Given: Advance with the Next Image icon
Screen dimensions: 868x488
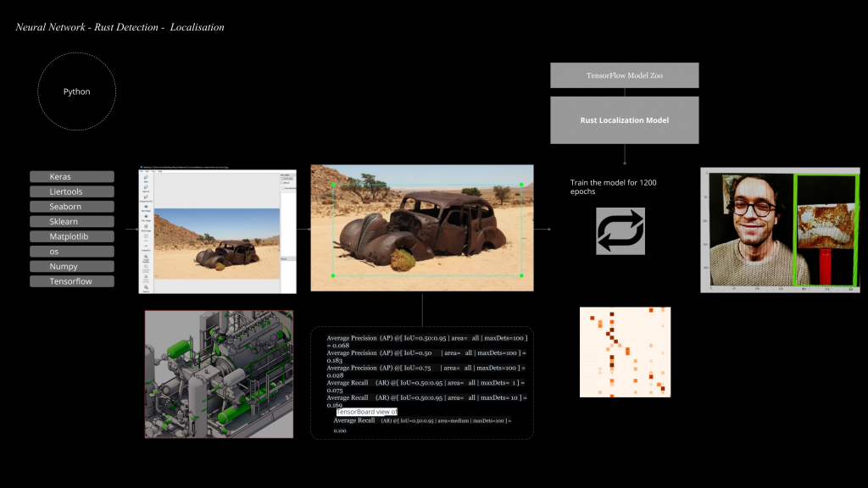Looking at the screenshot, I should [x=146, y=207].
